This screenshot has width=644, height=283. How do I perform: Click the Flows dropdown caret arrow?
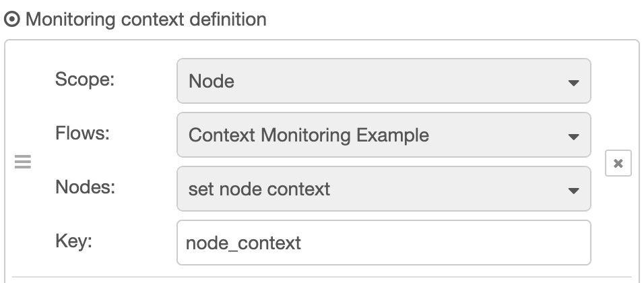(x=573, y=137)
